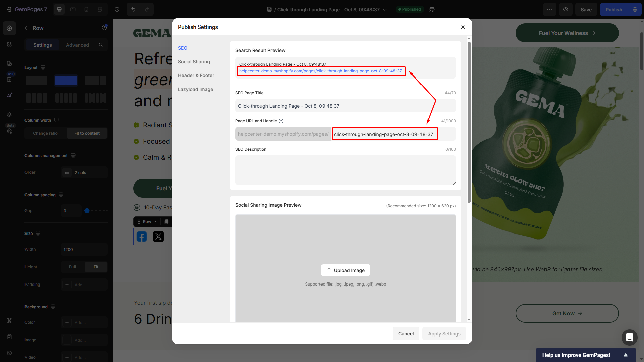Upload a social sharing image

tap(346, 270)
